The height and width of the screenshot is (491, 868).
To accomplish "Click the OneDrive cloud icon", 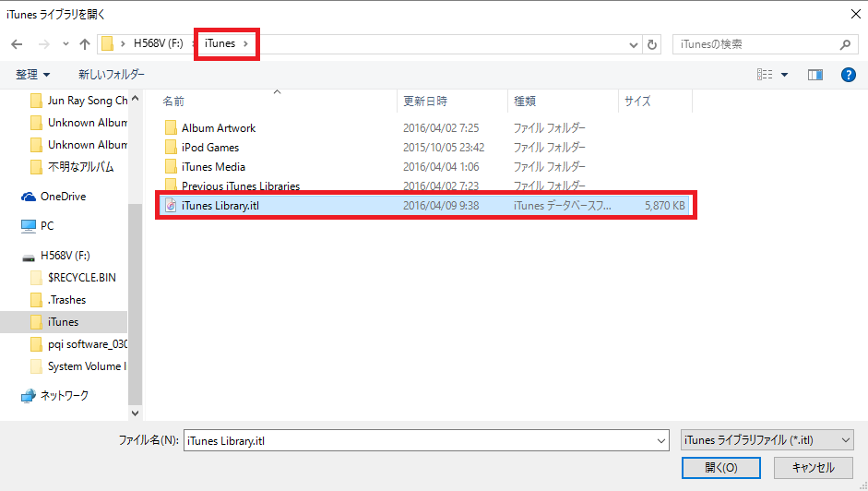I will click(x=29, y=197).
